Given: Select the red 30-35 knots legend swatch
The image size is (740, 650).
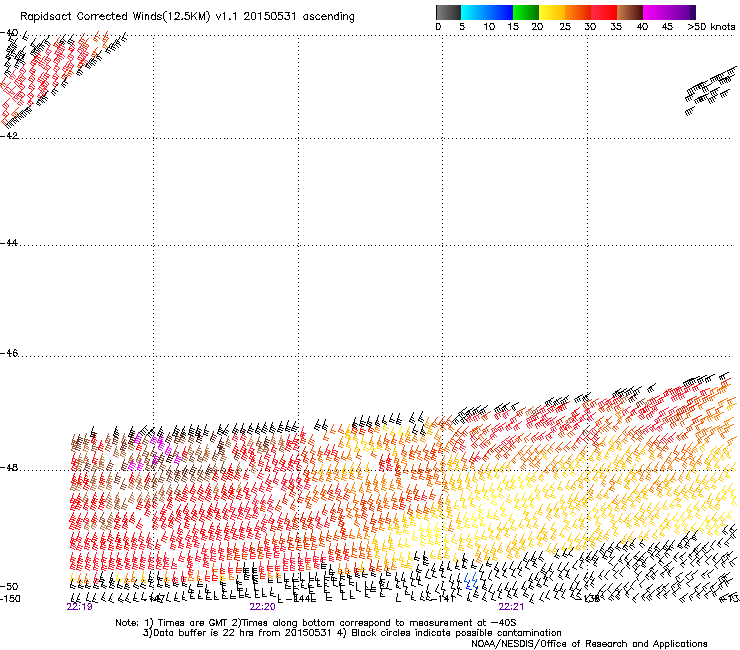Looking at the screenshot, I should [x=604, y=12].
